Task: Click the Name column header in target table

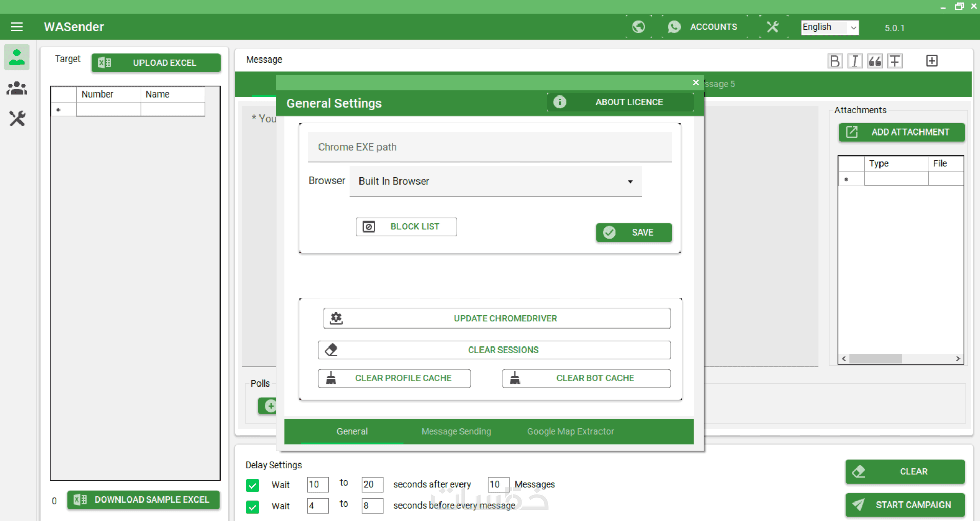Action: pyautogui.click(x=173, y=94)
